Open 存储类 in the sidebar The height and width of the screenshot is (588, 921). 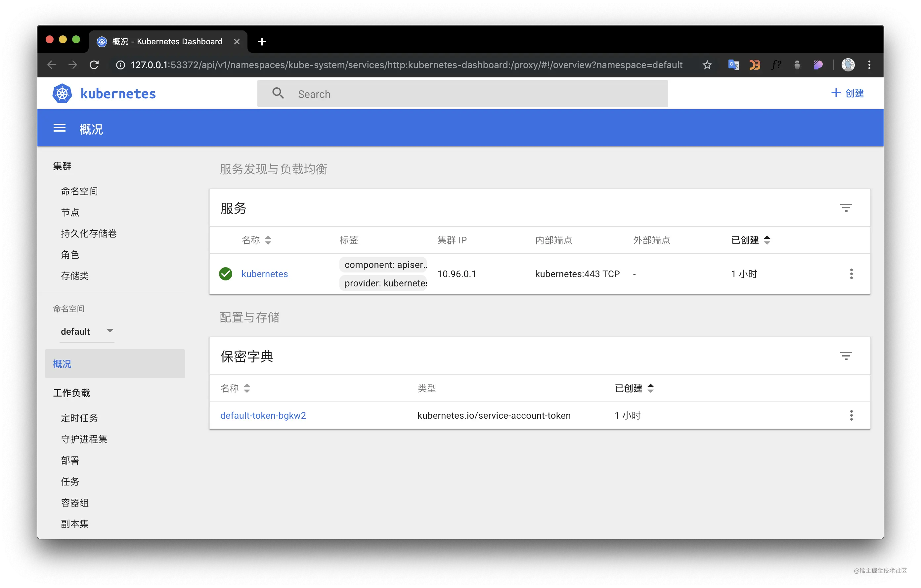click(75, 276)
